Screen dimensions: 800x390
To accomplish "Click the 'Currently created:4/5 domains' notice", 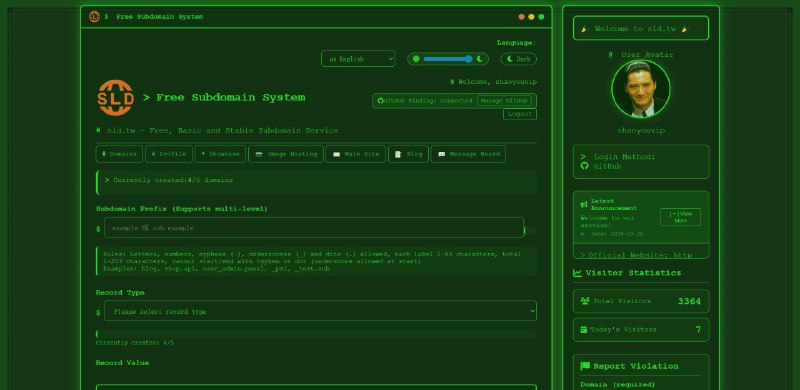I will click(x=316, y=182).
